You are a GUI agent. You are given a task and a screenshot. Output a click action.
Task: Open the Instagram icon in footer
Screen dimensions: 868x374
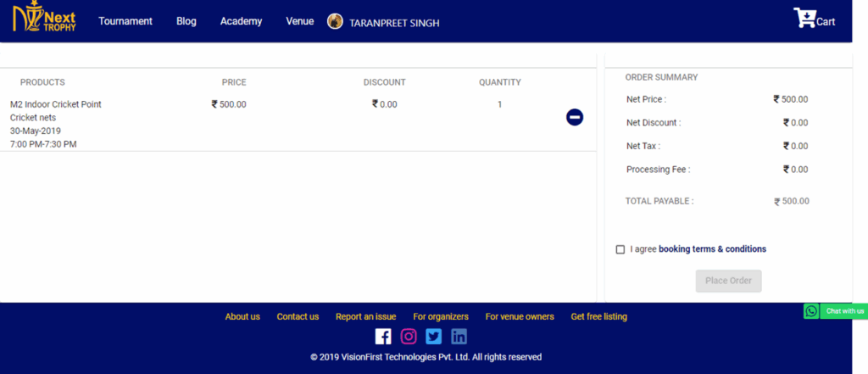click(x=409, y=336)
